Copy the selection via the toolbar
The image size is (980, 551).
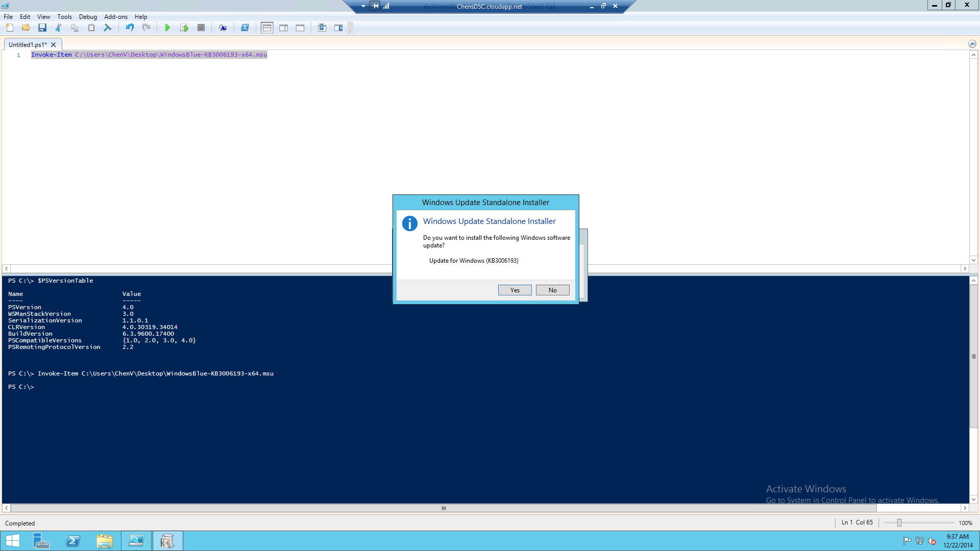point(75,28)
